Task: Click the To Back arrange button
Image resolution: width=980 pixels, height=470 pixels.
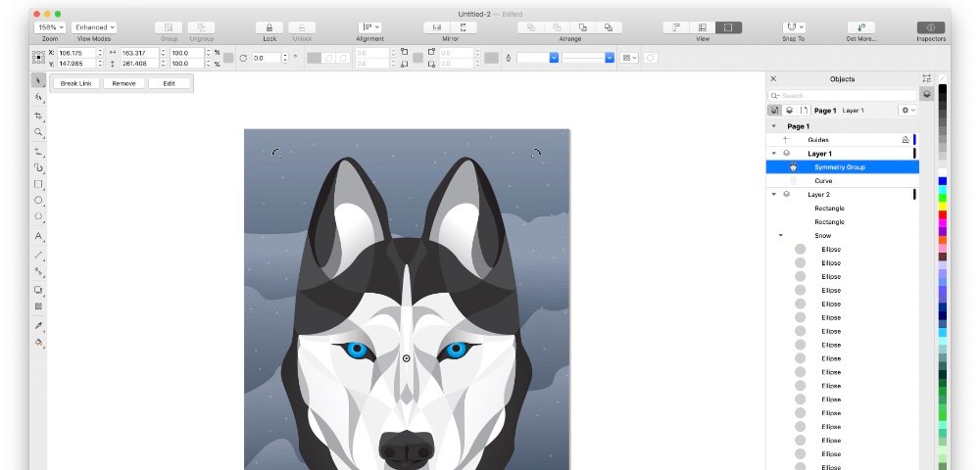Action: 609,27
